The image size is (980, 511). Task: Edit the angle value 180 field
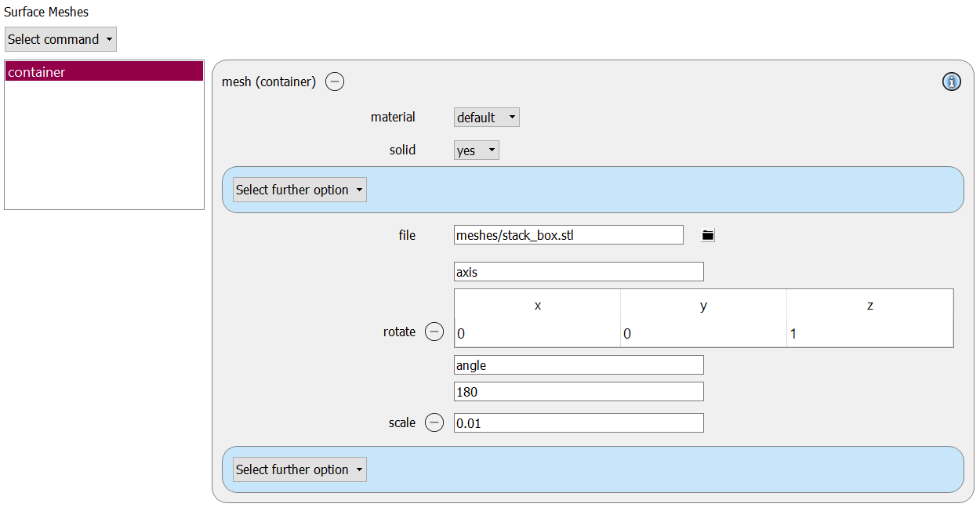click(x=579, y=392)
